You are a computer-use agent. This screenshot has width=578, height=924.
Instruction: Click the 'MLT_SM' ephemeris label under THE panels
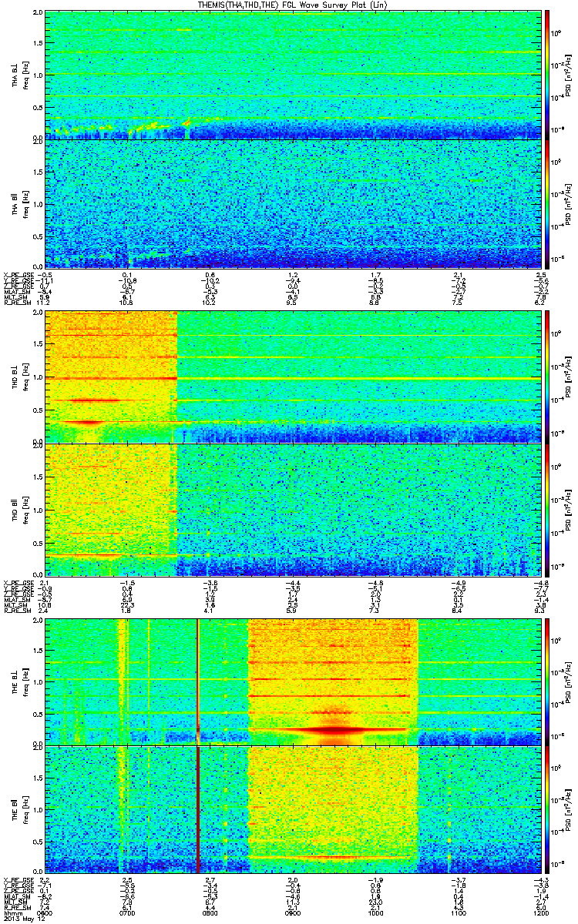(15, 902)
